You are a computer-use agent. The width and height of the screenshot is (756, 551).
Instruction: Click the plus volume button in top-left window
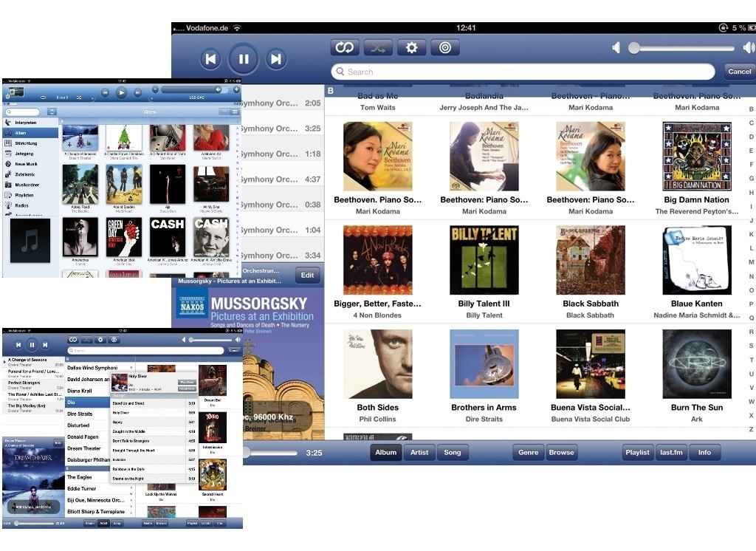tap(237, 90)
